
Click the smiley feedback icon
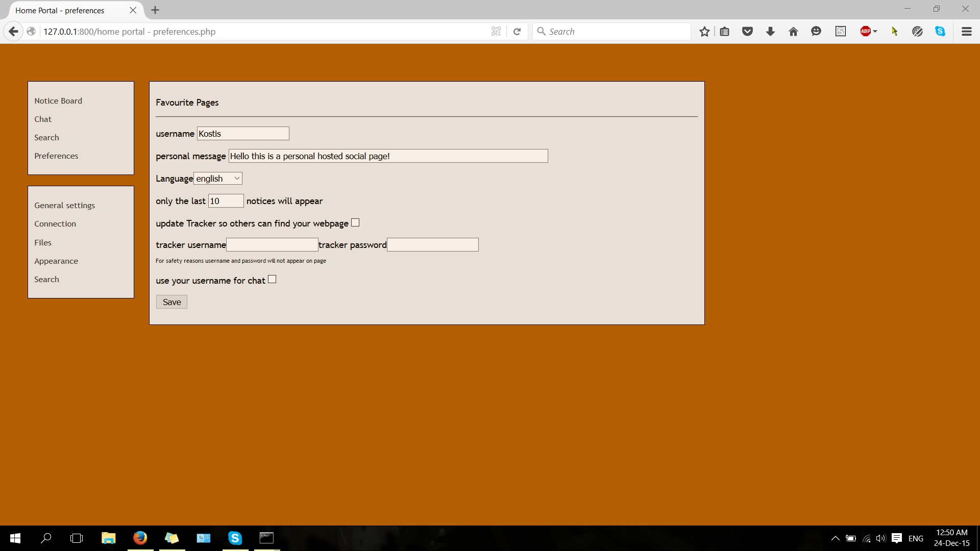pos(816,31)
